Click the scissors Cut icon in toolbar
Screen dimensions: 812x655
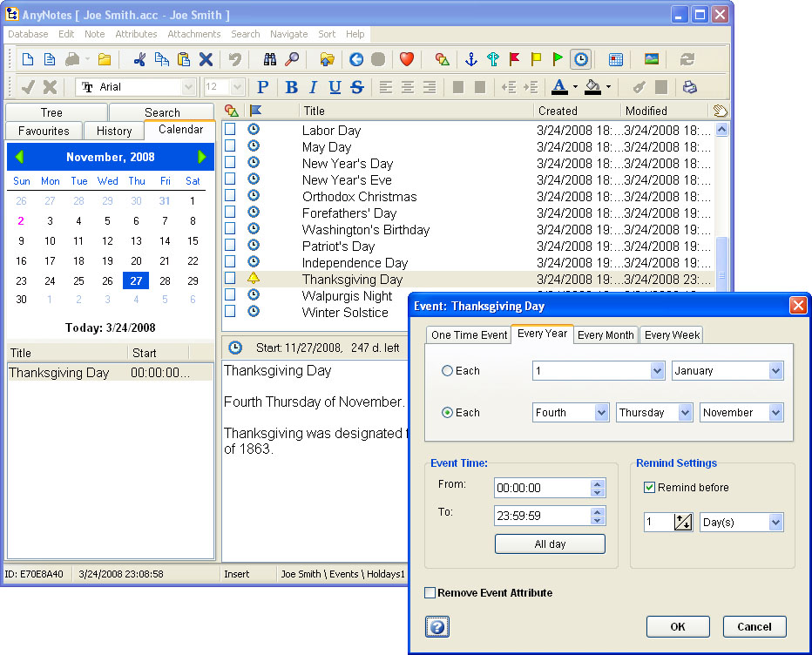click(139, 59)
